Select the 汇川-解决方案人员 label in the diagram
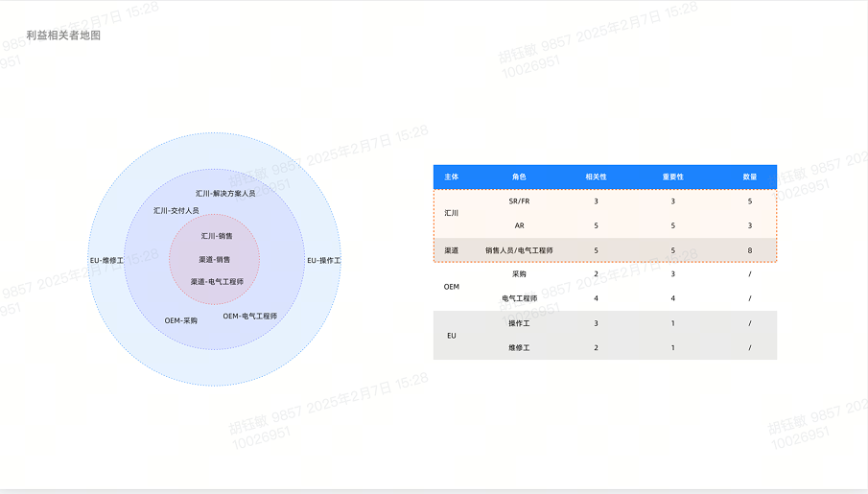Viewport: 868px width, 494px height. click(x=225, y=193)
